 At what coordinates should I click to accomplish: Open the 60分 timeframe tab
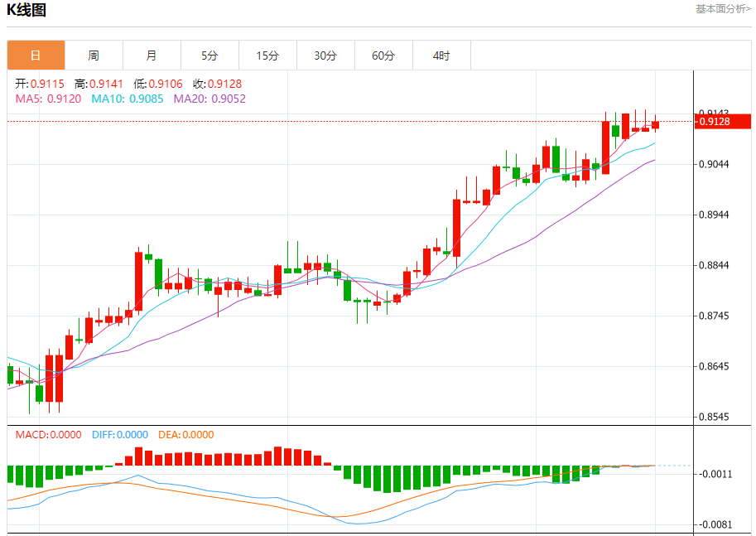pos(383,56)
